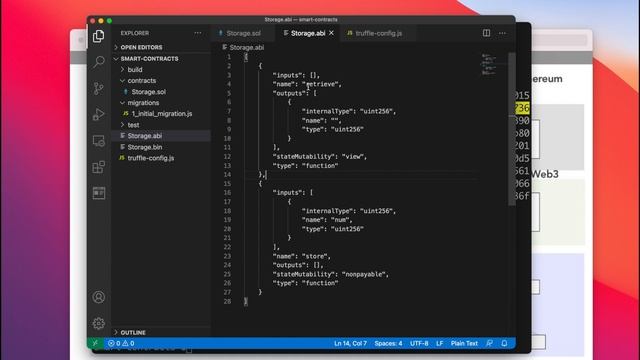Click the editor vertical scrollbar
The width and height of the screenshot is (640, 360).
click(x=512, y=129)
